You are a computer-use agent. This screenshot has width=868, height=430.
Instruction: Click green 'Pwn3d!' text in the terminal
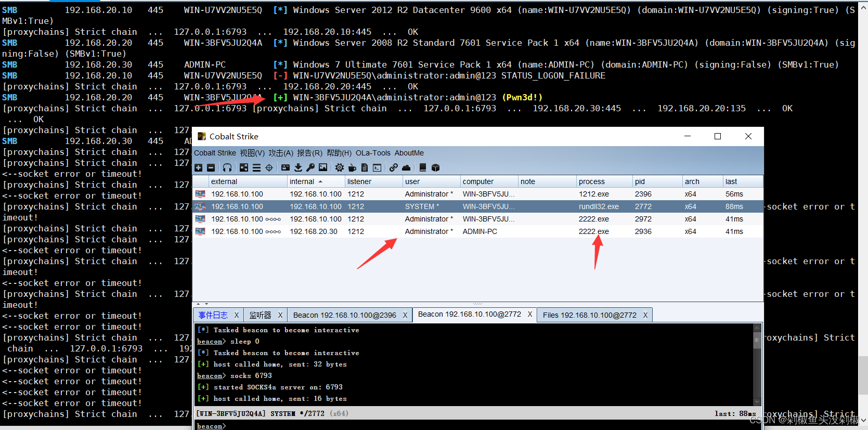coord(522,97)
